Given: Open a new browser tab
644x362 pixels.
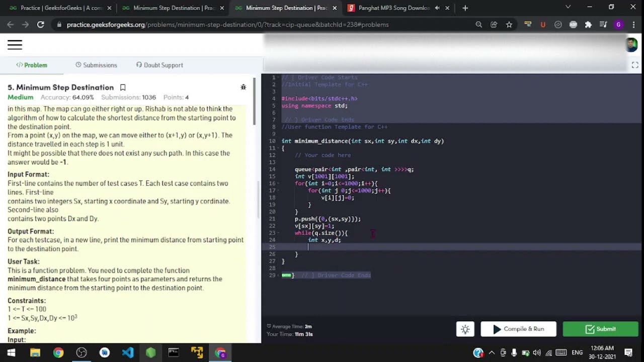Looking at the screenshot, I should point(465,8).
